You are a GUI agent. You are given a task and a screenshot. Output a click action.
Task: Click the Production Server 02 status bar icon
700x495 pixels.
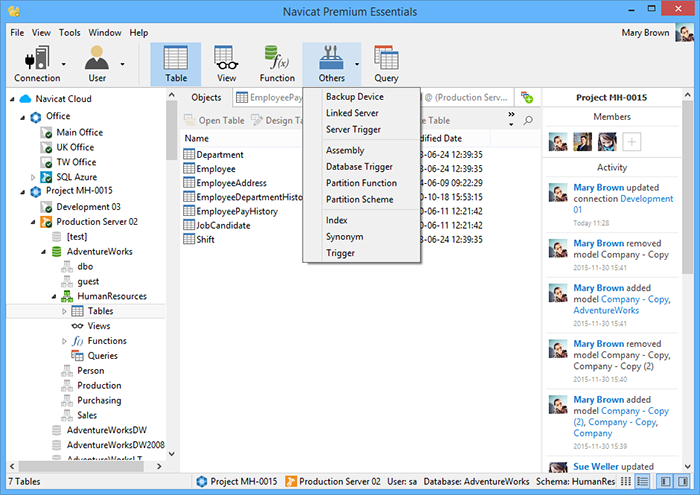pos(291,481)
